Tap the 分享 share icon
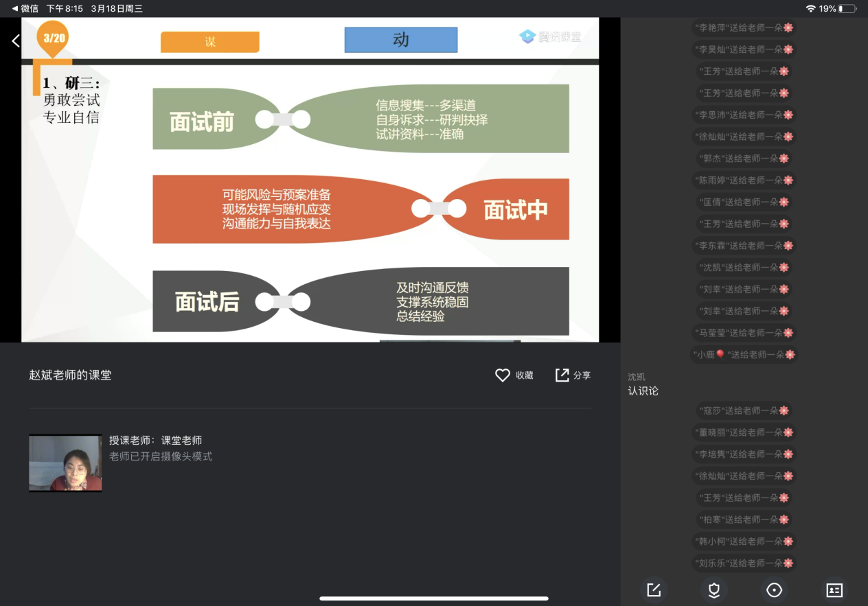This screenshot has height=606, width=868. (x=562, y=375)
